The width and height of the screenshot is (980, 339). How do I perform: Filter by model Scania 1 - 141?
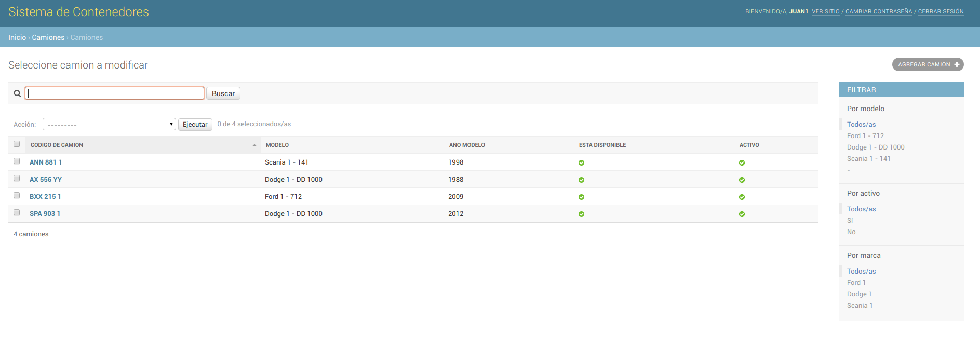pyautogui.click(x=869, y=159)
